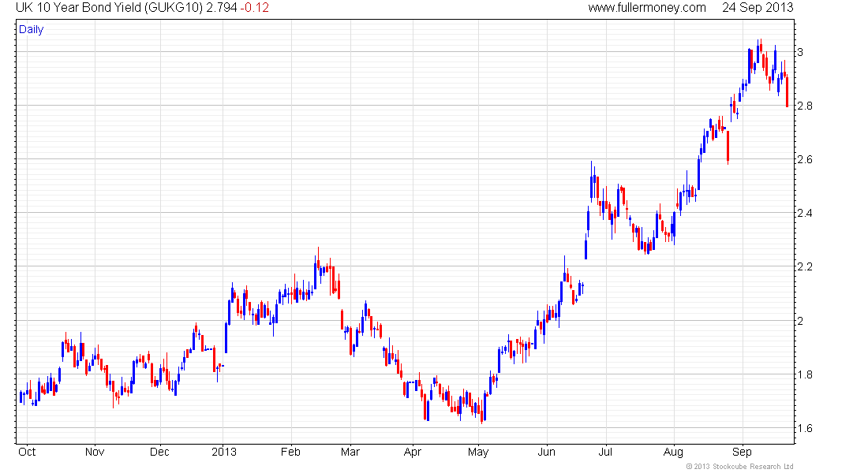Select the Aug label on the time axis
This screenshot has height=473, width=868.
click(x=673, y=453)
